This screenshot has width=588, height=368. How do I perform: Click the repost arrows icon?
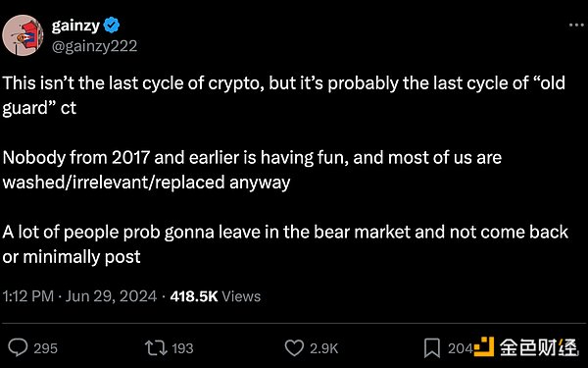click(x=156, y=348)
